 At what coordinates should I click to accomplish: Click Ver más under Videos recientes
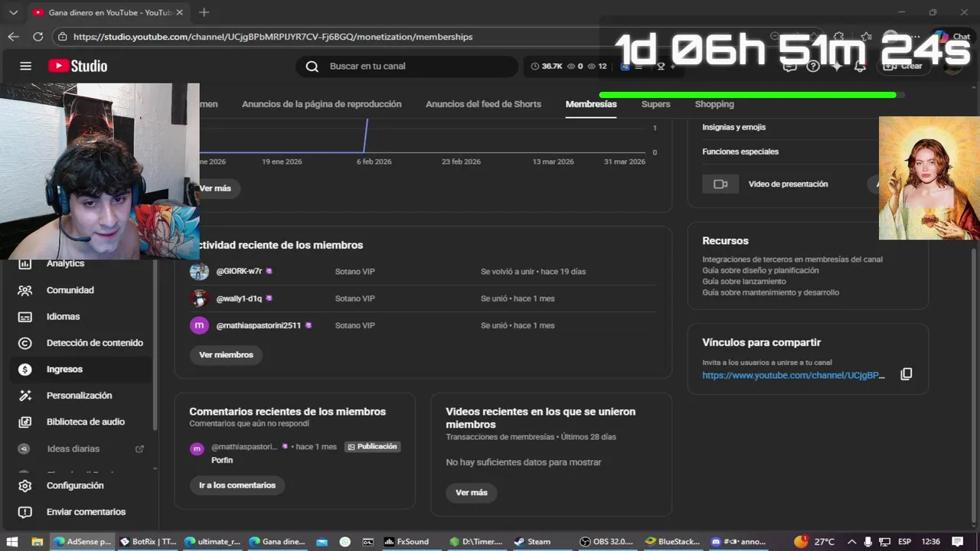472,493
